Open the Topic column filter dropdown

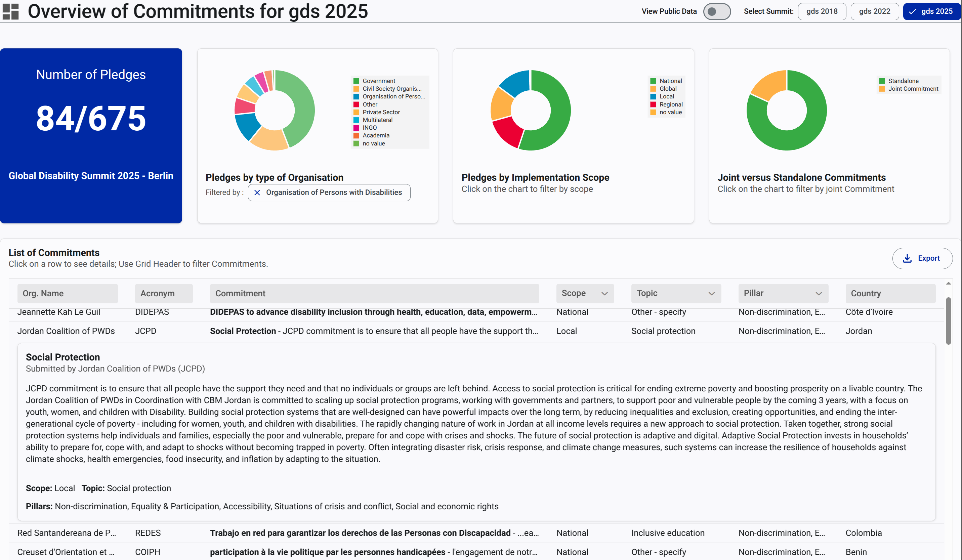[676, 293]
